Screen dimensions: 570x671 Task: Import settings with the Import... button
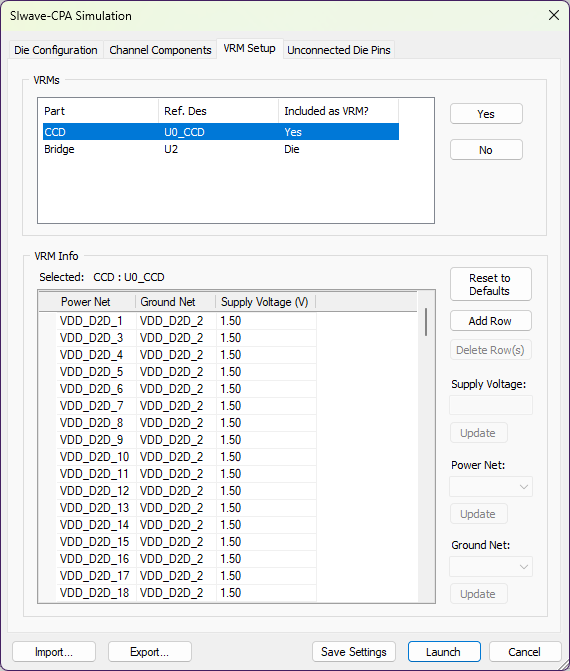point(54,652)
